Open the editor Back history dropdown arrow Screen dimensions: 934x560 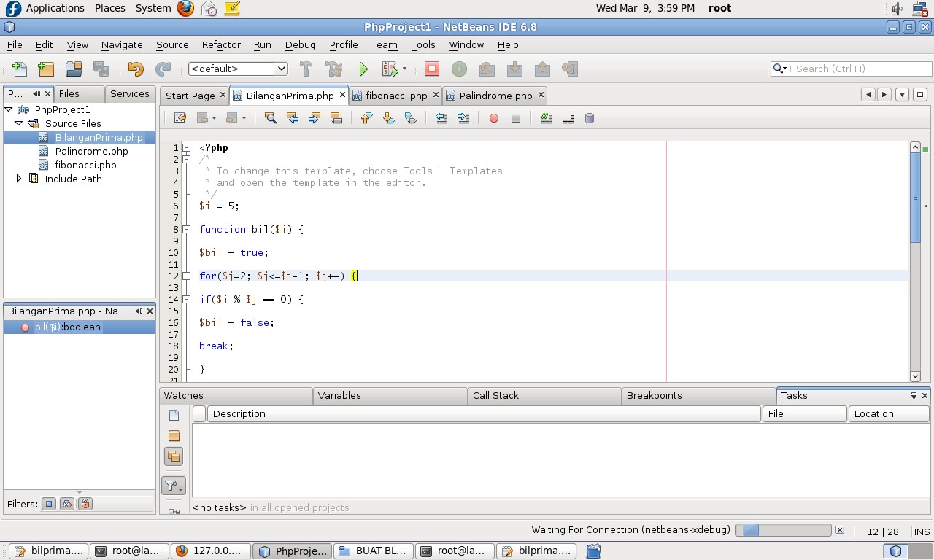[214, 118]
